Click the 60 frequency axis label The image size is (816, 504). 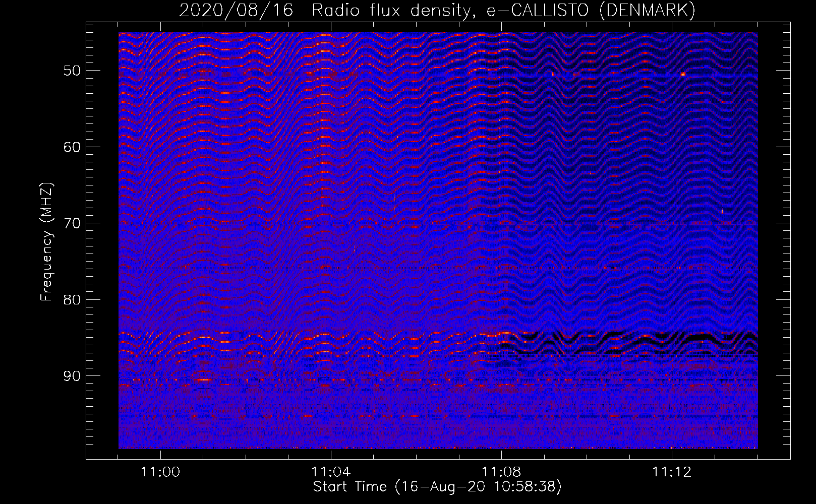tap(72, 147)
